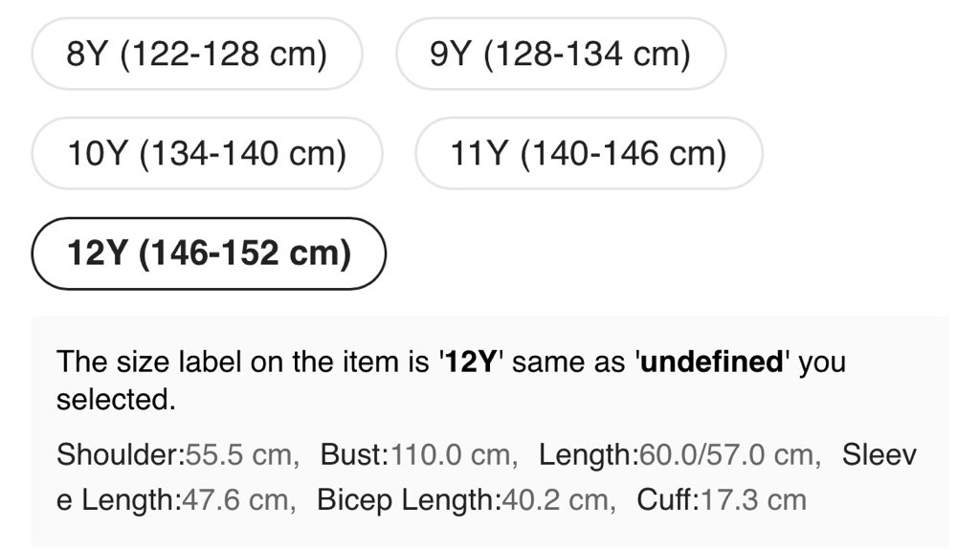Viewport: 980px width, 550px height.
Task: Click the Bicep Length label
Action: click(409, 499)
